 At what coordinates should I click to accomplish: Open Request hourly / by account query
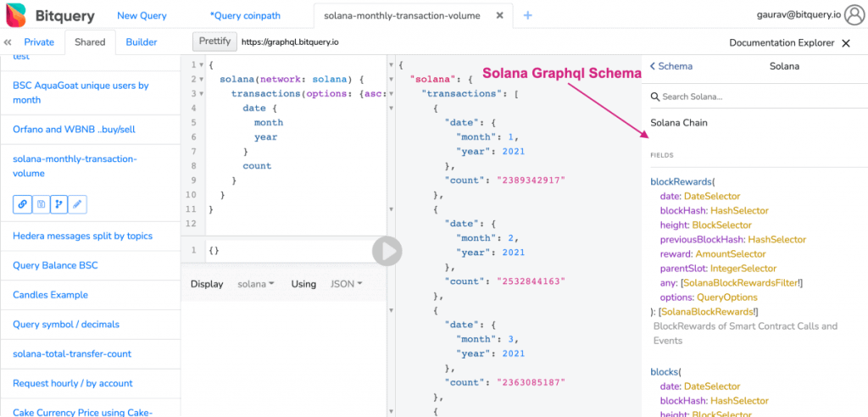pos(73,383)
